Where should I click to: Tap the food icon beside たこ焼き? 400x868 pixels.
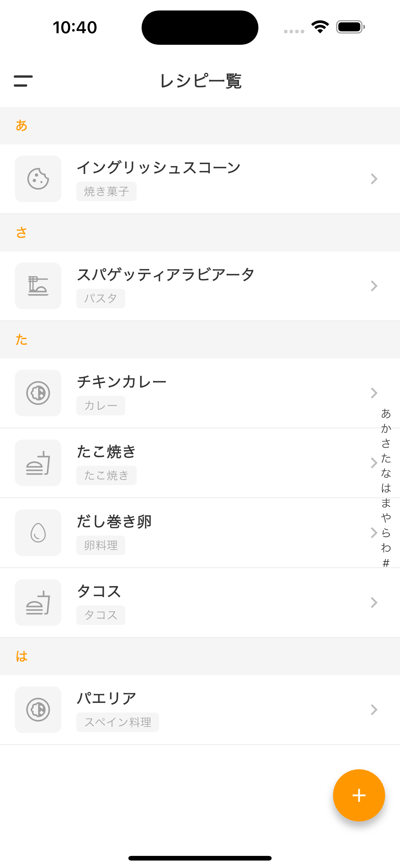coord(38,463)
